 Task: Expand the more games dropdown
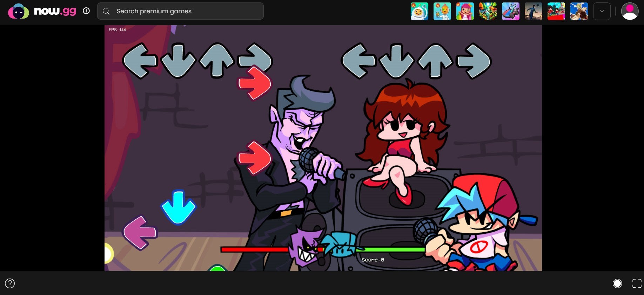click(602, 11)
